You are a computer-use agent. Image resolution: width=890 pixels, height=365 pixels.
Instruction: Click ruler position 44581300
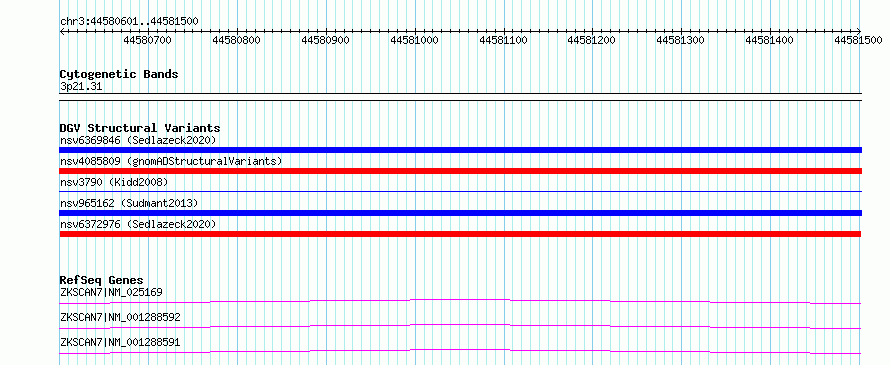[x=681, y=40]
